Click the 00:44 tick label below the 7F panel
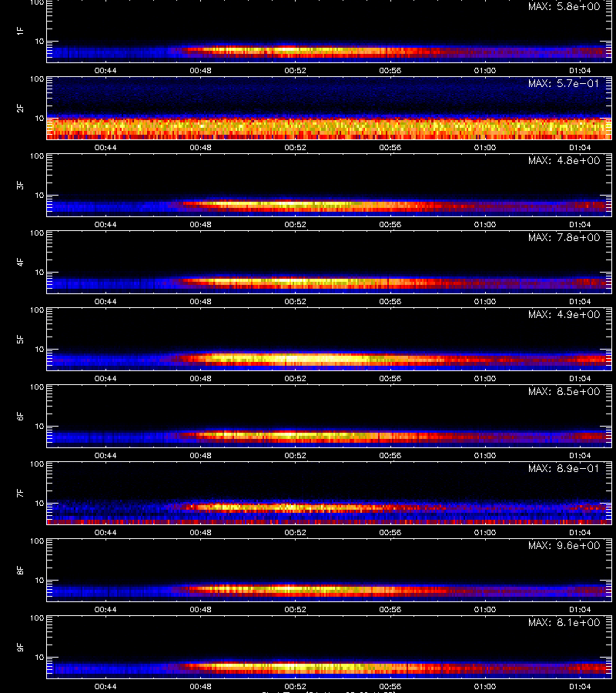Image resolution: width=616 pixels, height=693 pixels. (x=105, y=533)
